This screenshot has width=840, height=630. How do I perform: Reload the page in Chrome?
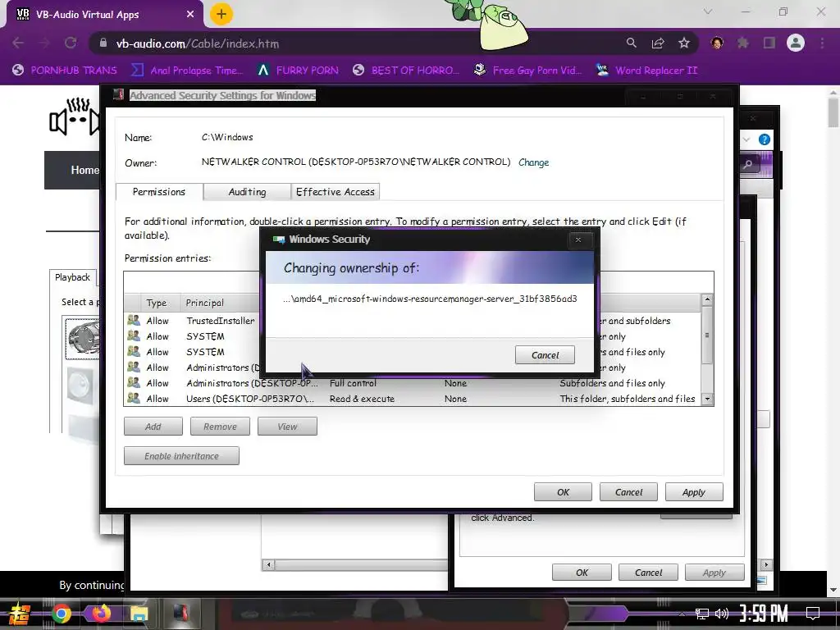(71, 43)
